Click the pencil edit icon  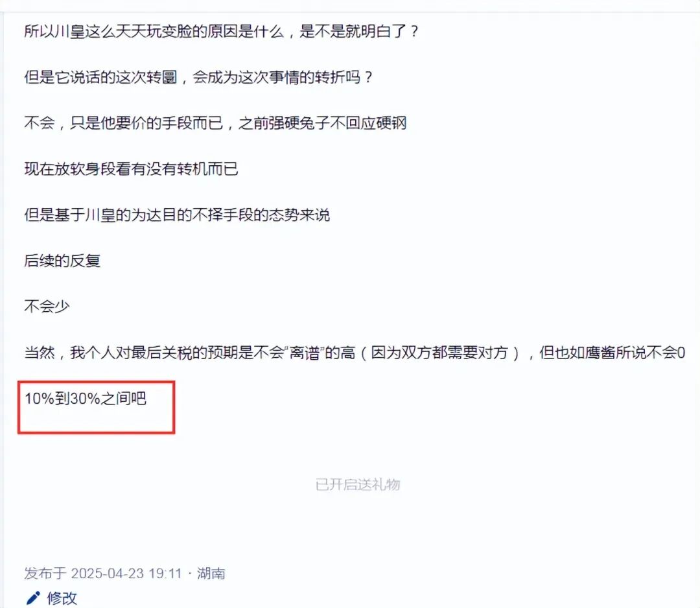(33, 598)
